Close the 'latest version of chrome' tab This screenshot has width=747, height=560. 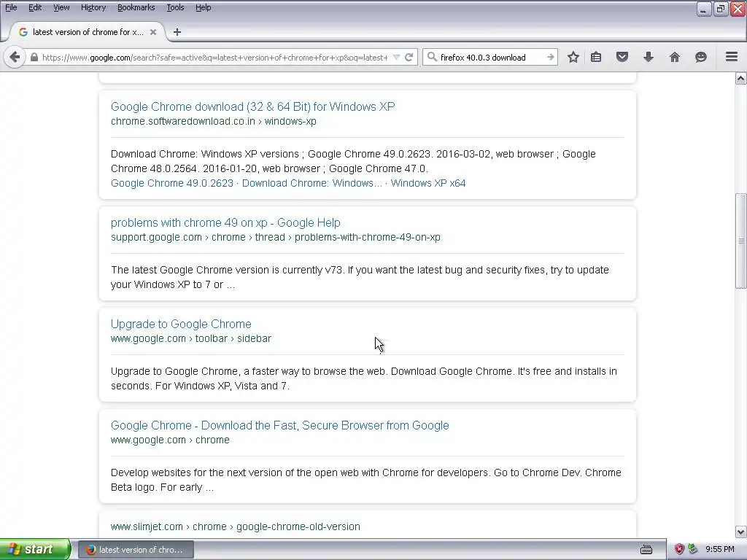coord(153,32)
